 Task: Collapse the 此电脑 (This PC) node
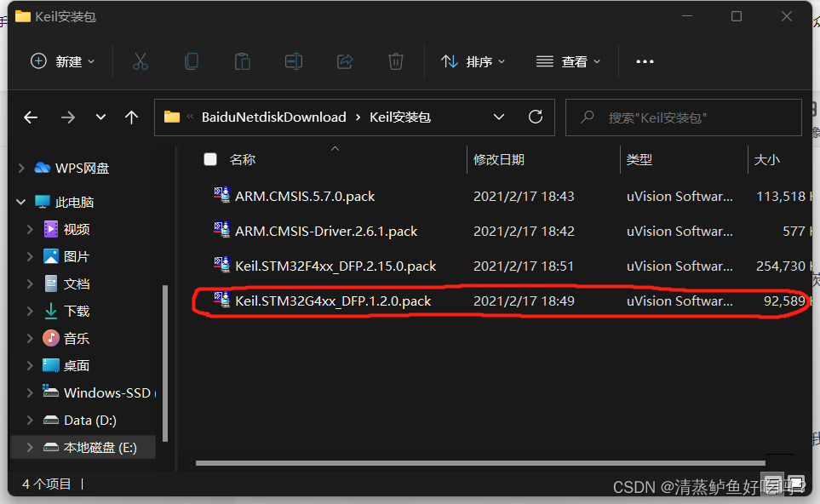tap(21, 202)
